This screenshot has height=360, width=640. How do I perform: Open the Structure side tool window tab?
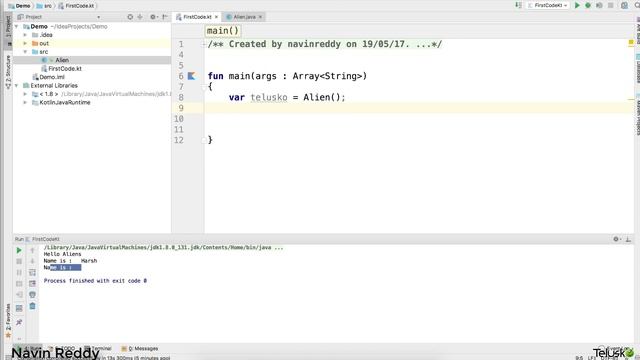pos(8,72)
